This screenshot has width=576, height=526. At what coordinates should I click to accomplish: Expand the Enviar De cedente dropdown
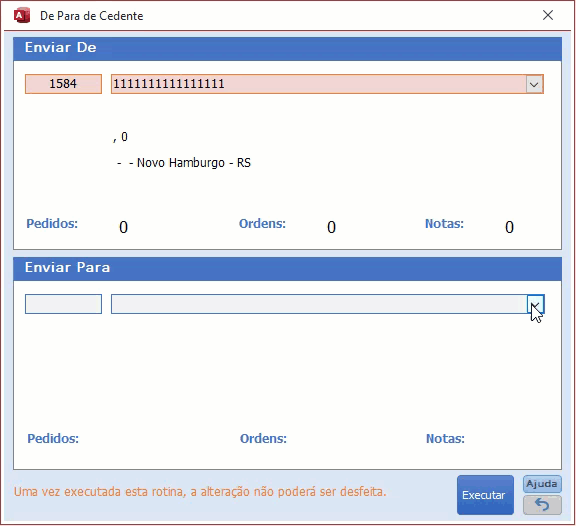534,84
